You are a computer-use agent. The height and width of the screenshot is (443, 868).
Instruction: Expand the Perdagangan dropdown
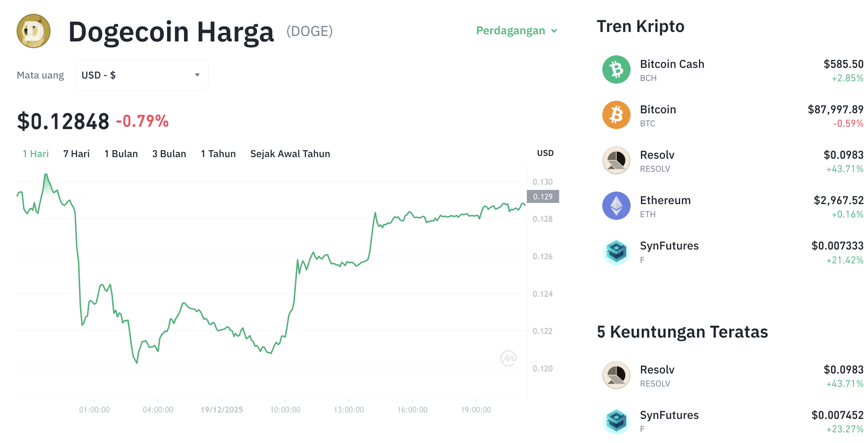[x=516, y=30]
